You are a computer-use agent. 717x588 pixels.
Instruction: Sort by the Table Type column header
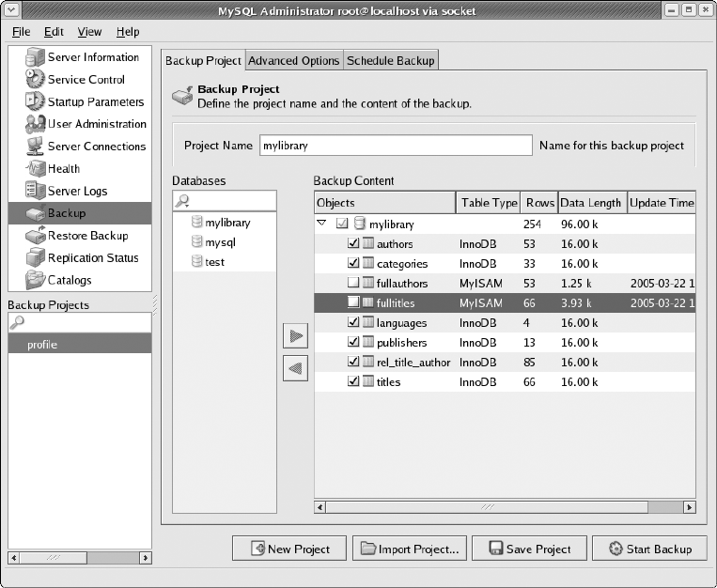pos(489,203)
